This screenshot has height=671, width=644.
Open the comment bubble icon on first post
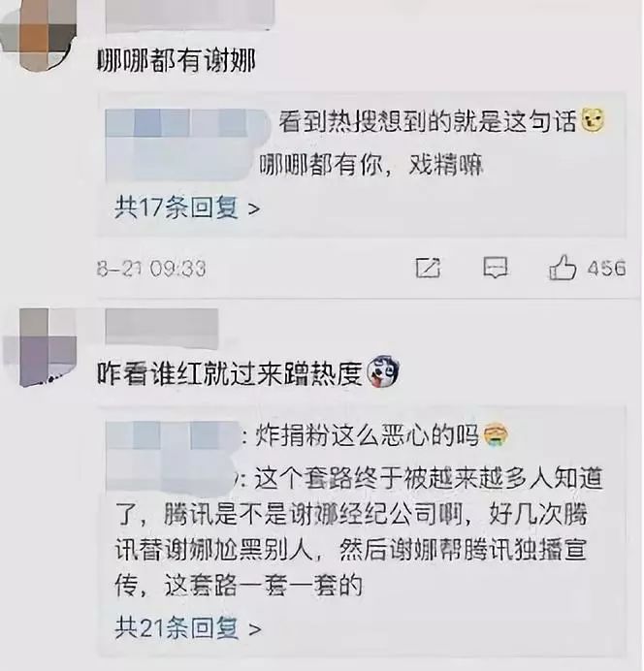point(496,268)
